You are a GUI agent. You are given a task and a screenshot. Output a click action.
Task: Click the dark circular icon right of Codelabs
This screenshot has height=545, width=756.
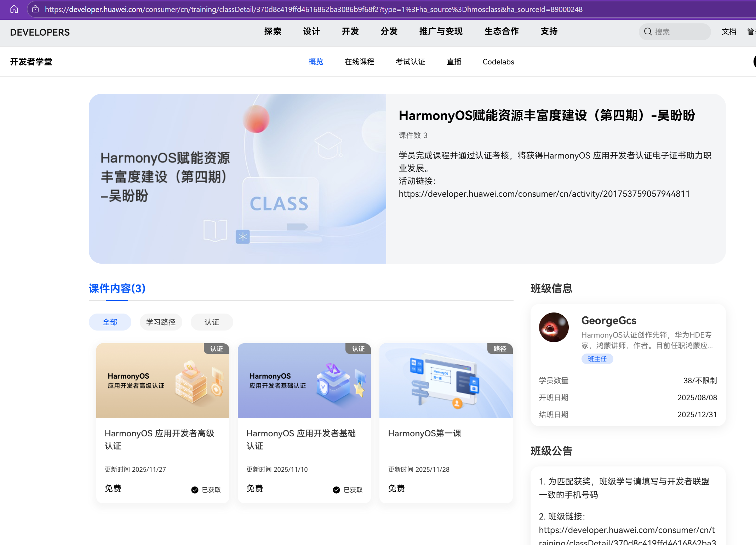754,62
